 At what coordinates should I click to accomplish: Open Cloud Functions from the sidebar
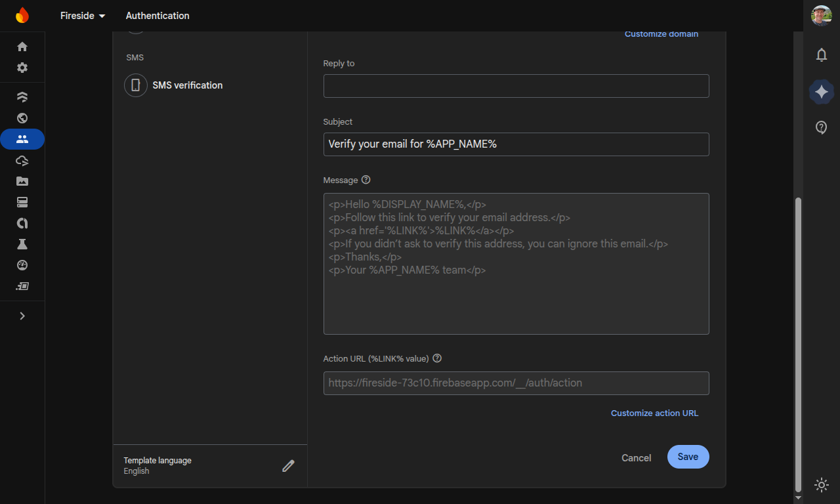[22, 161]
